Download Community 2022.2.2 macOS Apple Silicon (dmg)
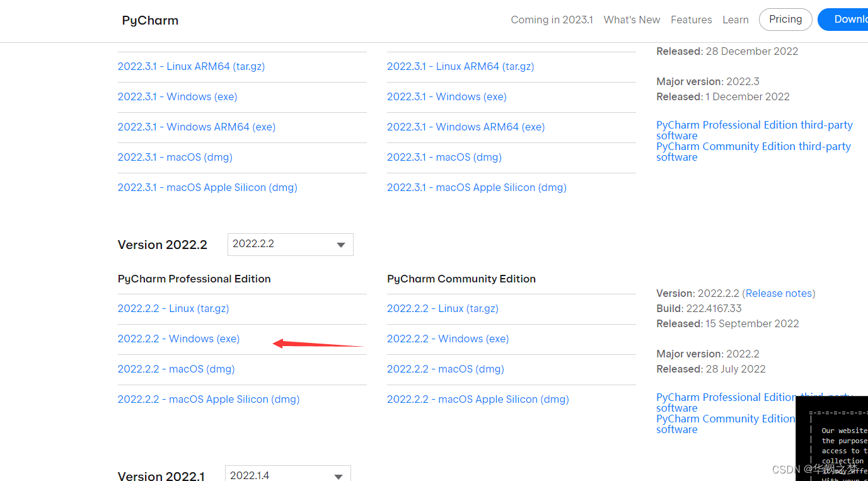The width and height of the screenshot is (868, 481). coord(478,399)
